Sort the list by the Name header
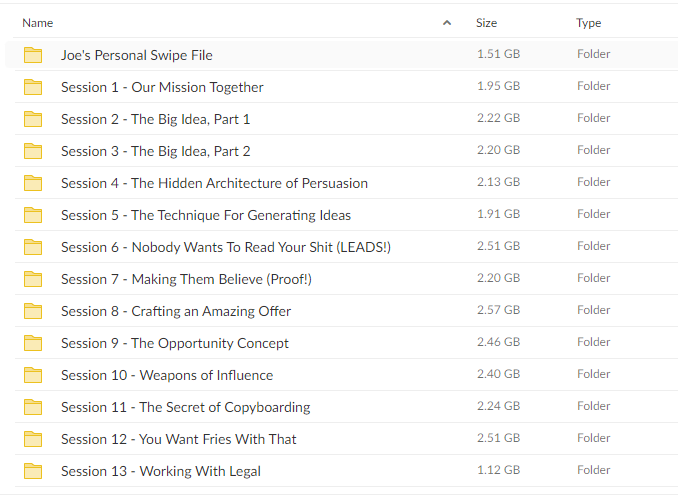This screenshot has width=678, height=499. pos(38,23)
